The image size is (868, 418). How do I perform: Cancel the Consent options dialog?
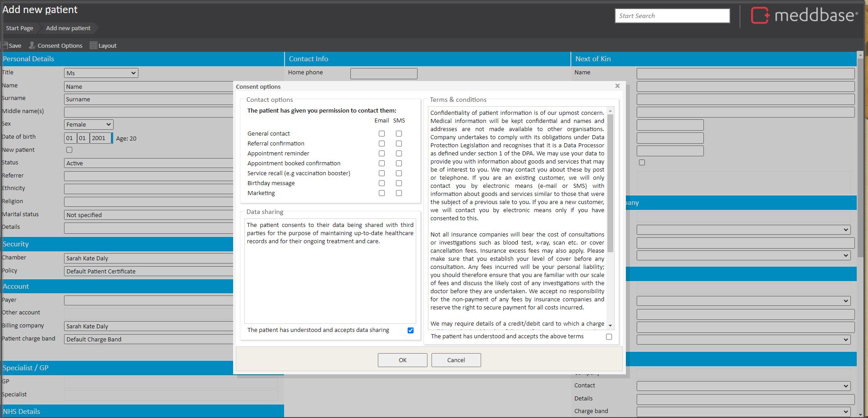[x=456, y=360]
